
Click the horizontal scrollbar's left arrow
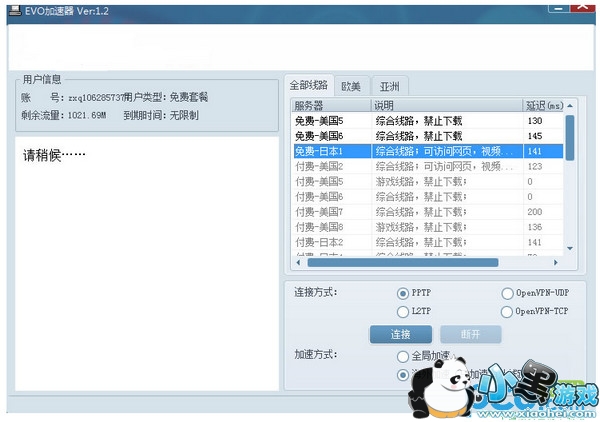pos(298,262)
